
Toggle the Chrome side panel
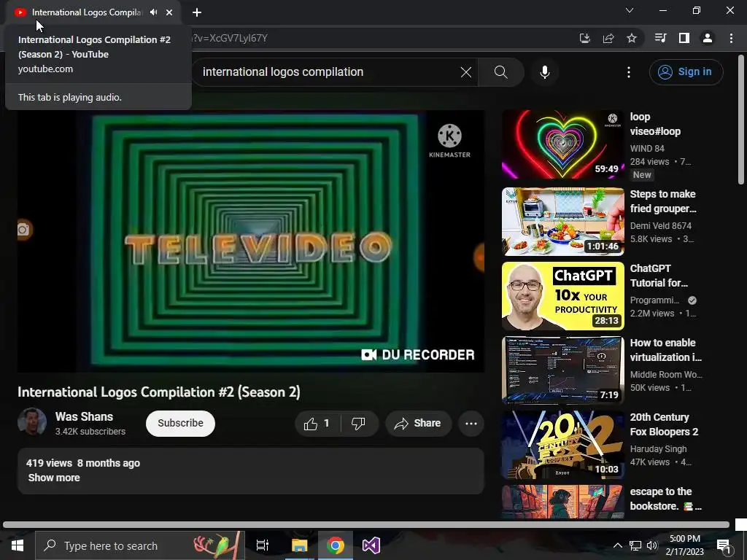(684, 38)
